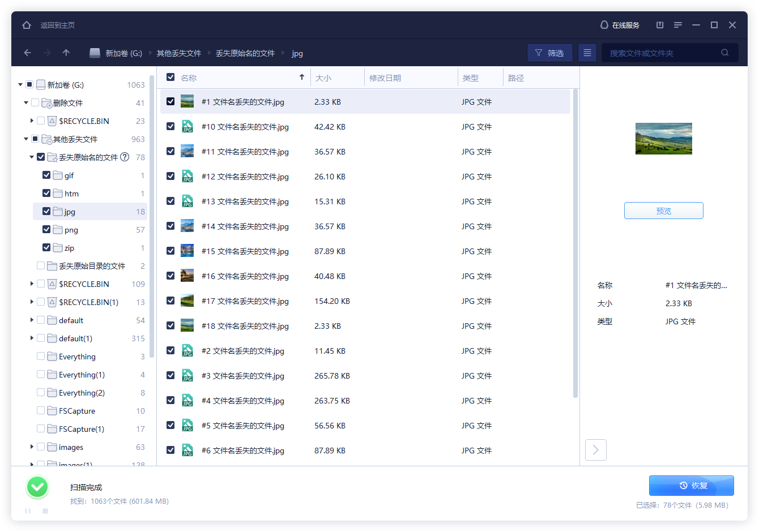The image size is (759, 532).
Task: Click the 返回到主页 home icon
Action: click(26, 25)
